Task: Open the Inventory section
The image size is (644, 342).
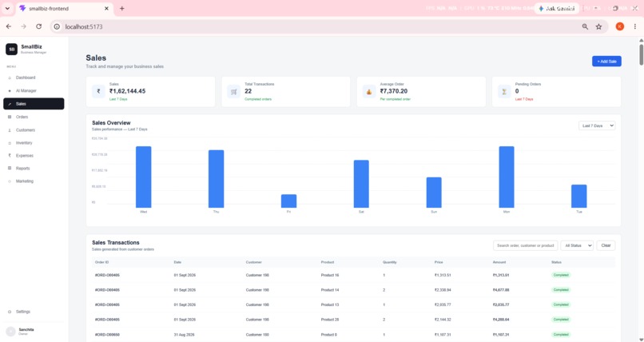Action: pyautogui.click(x=24, y=143)
